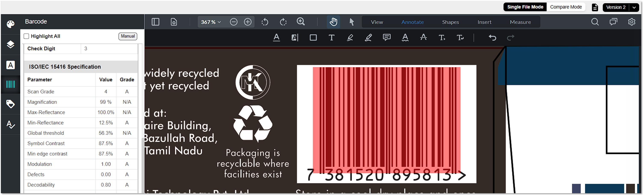Open the color palette sidebar panel

(x=10, y=24)
